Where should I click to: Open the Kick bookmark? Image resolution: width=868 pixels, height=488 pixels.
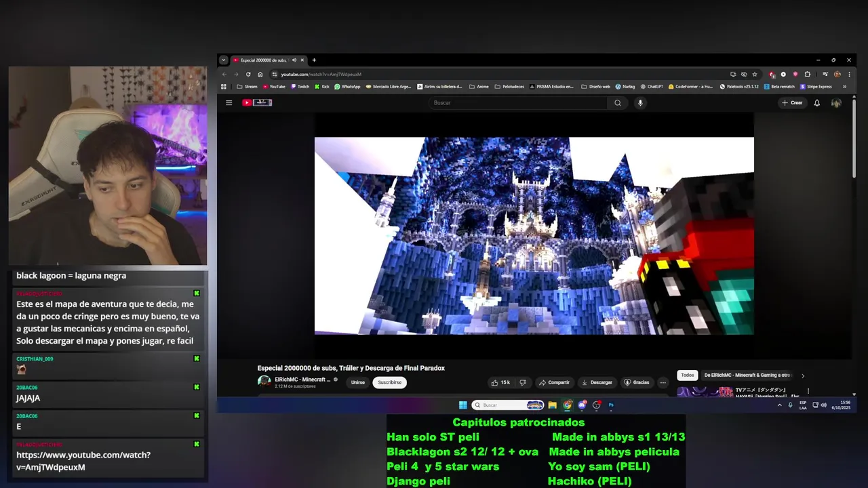(x=322, y=87)
